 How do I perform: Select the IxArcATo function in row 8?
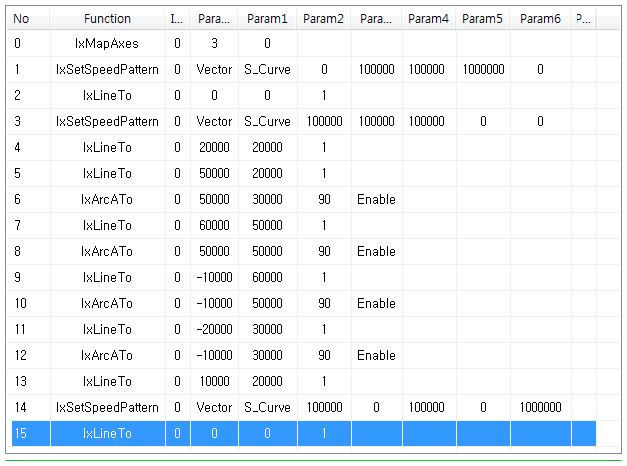click(x=107, y=252)
